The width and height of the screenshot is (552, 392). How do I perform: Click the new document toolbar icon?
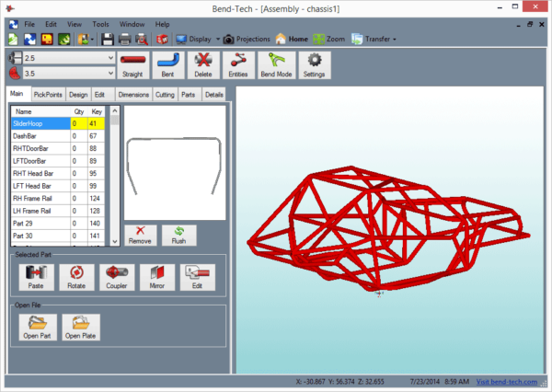click(13, 39)
